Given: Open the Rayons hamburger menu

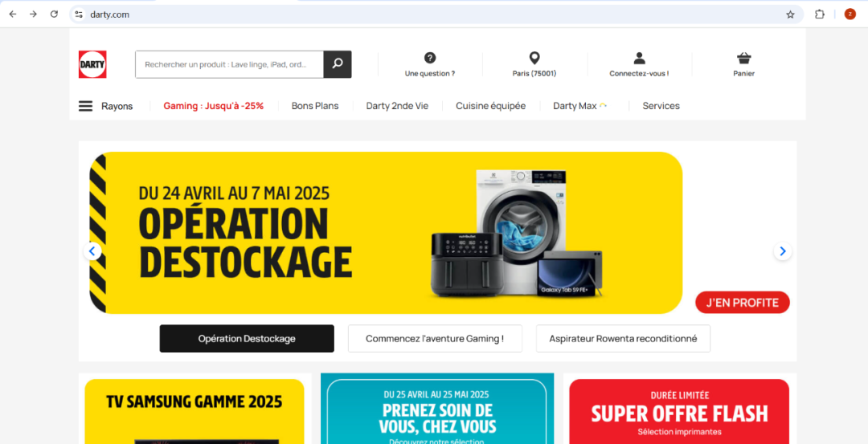Looking at the screenshot, I should click(x=86, y=106).
